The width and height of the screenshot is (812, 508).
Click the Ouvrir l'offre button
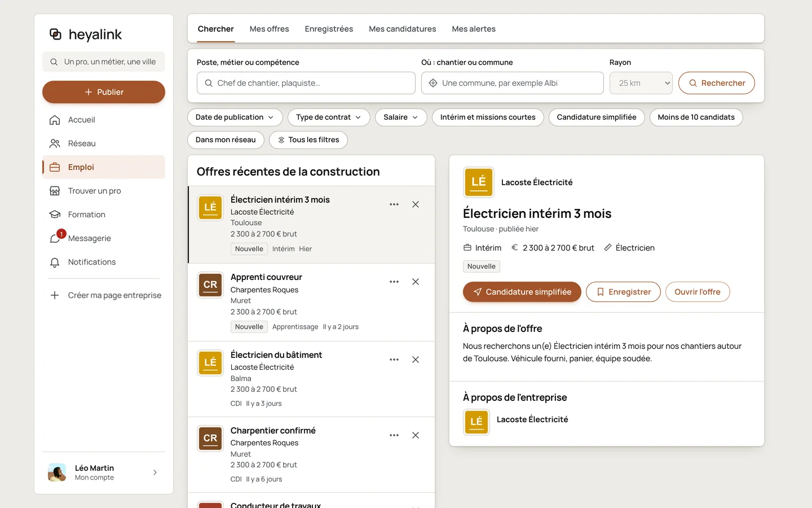pyautogui.click(x=698, y=292)
